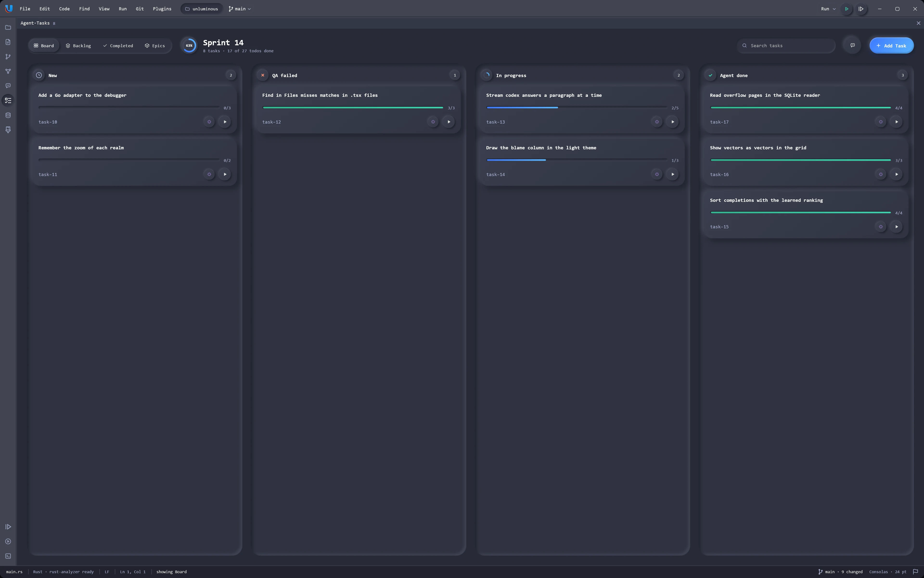Switch to the Completed tab

pyautogui.click(x=118, y=46)
